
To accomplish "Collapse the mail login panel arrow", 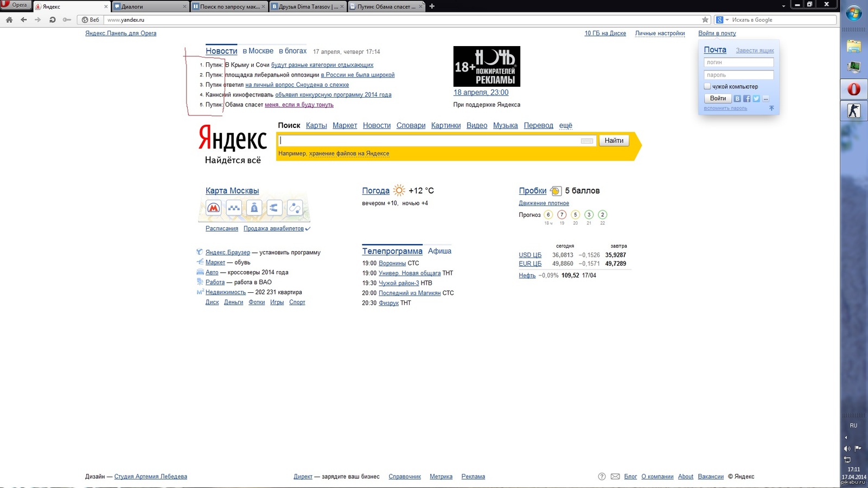I will (x=771, y=108).
